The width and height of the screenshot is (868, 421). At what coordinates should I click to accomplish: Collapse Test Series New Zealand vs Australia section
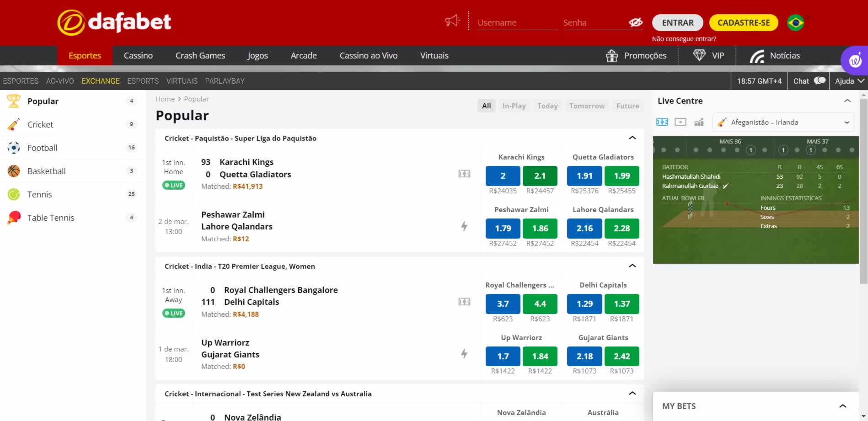pyautogui.click(x=632, y=393)
